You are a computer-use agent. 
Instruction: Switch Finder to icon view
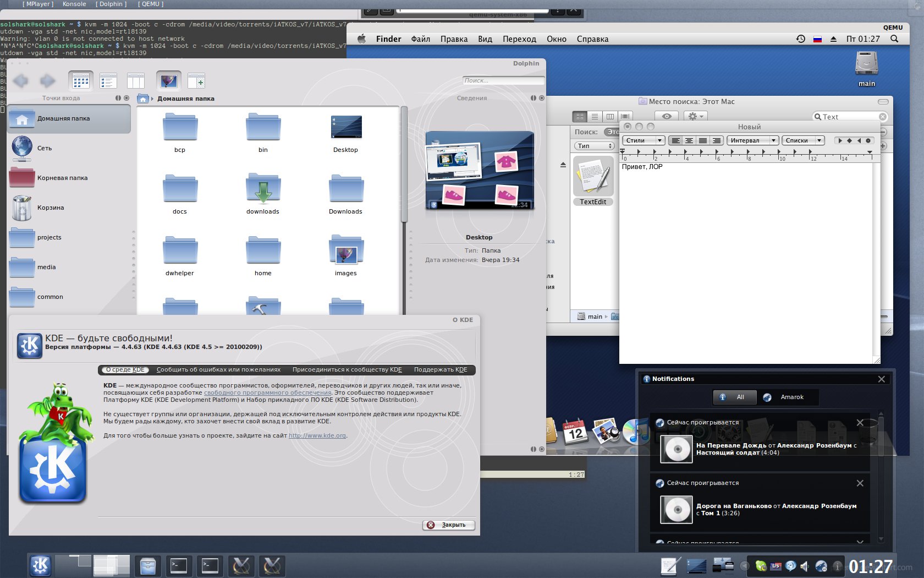coord(580,117)
